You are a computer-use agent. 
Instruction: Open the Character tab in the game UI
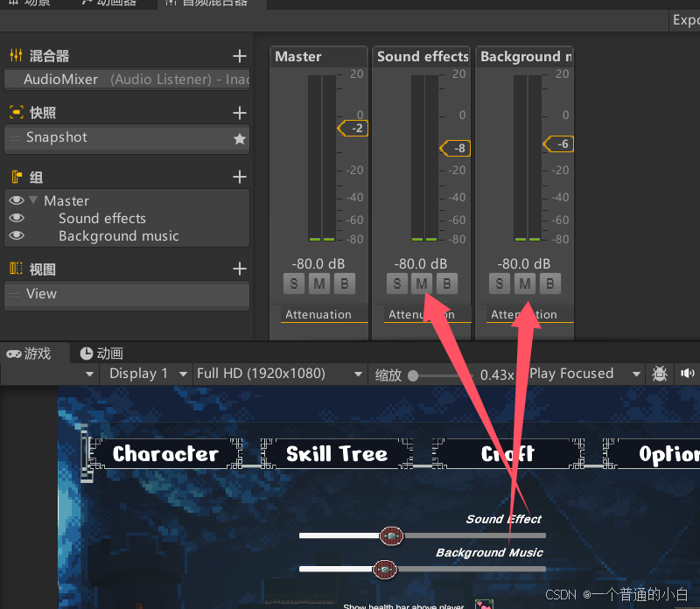pyautogui.click(x=165, y=453)
